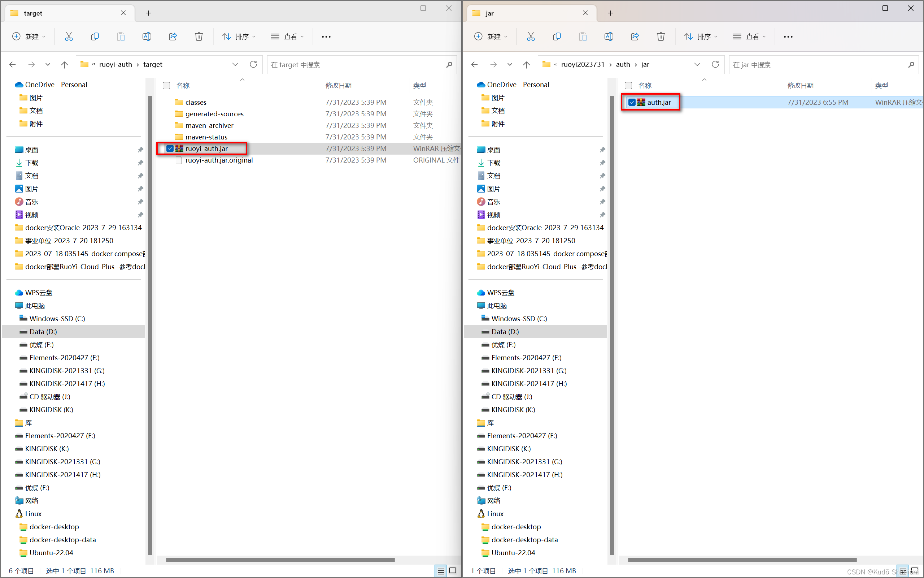924x578 pixels.
Task: Expand address bar history in jar window
Action: (x=697, y=65)
